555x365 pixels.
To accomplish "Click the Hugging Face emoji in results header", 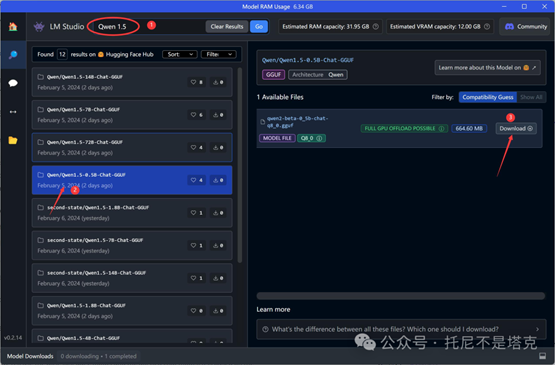I will [101, 54].
